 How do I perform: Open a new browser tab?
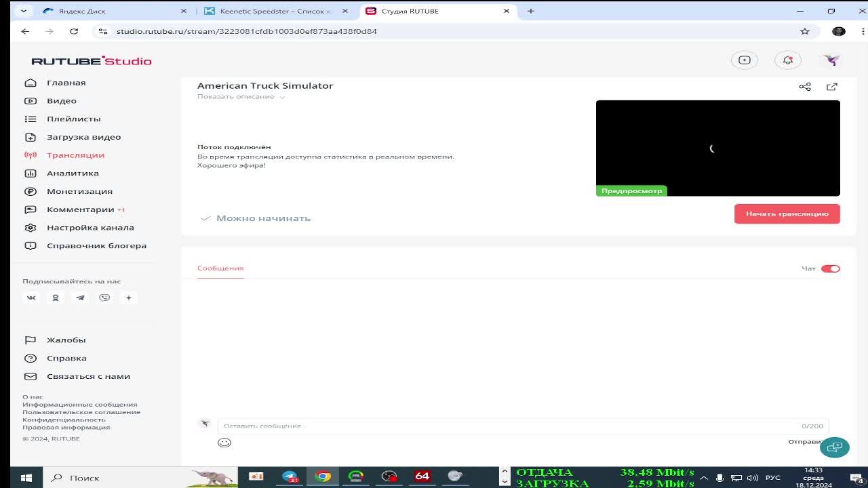click(531, 11)
